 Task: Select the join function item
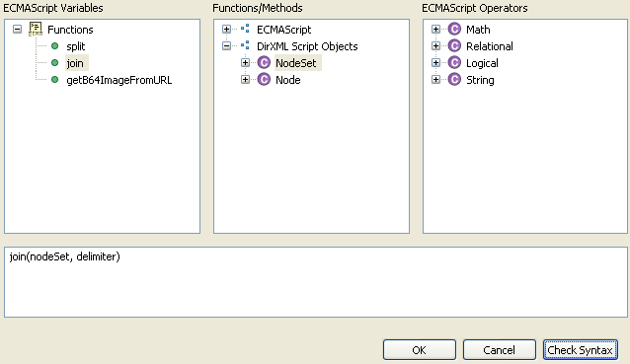pyautogui.click(x=75, y=63)
